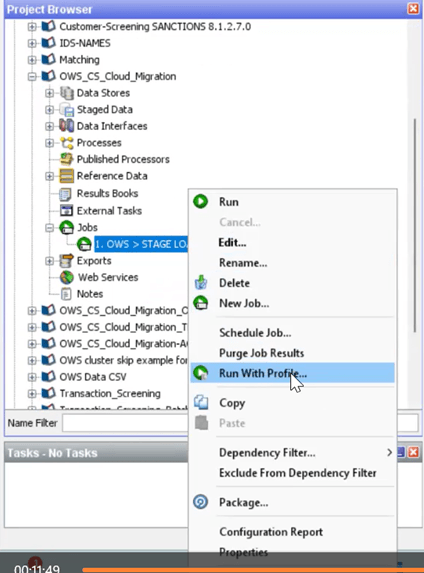Click the Run With Profile icon
Screen dimensions: 424x573
200,373
